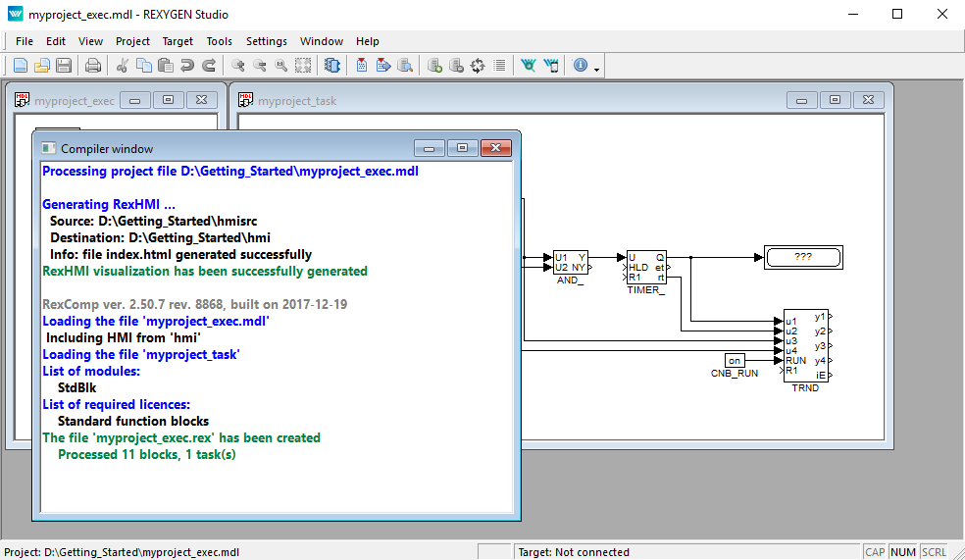This screenshot has width=965, height=560.
Task: Click the lined list toolbar icon
Action: (x=499, y=66)
